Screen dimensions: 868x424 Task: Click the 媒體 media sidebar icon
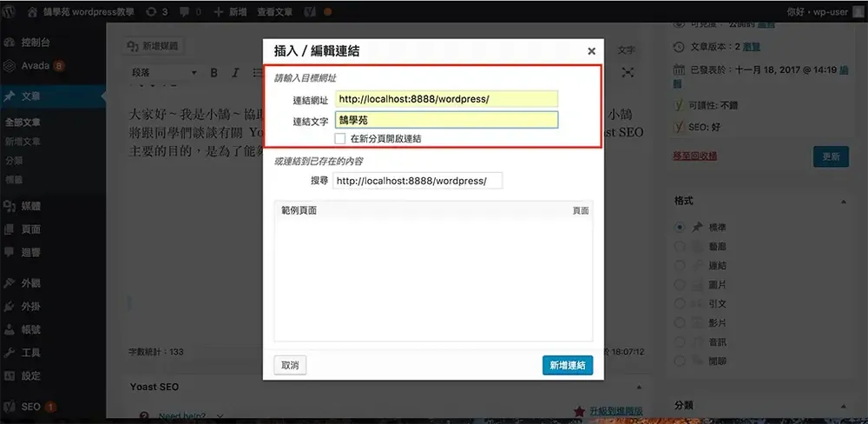(9, 206)
